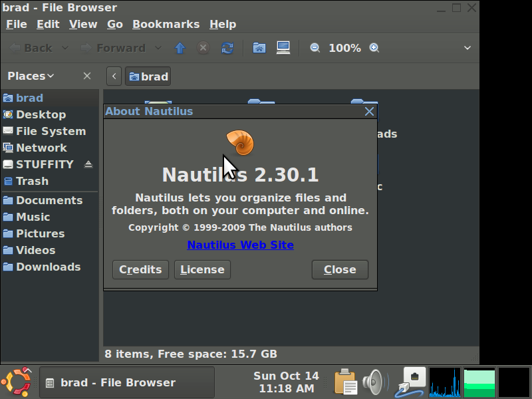Click the volume speaker tray icon
The width and height of the screenshot is (532, 399).
click(x=375, y=382)
